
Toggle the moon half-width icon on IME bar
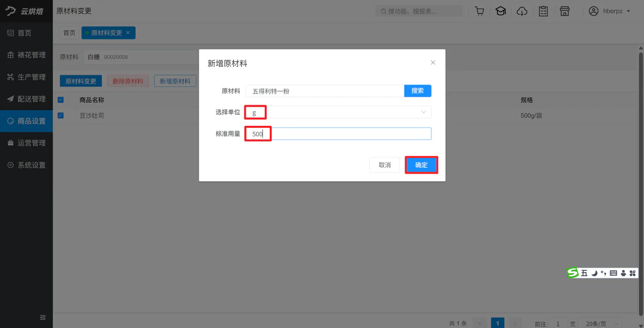[594, 273]
